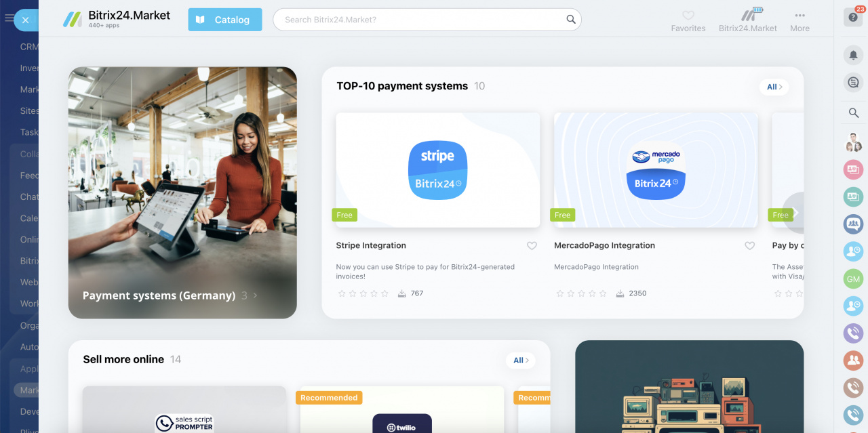The image size is (868, 433).
Task: Show All Sell more online apps
Action: 520,360
